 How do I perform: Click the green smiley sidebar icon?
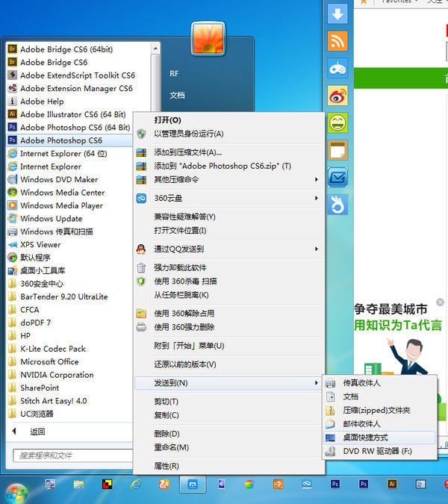click(x=337, y=122)
